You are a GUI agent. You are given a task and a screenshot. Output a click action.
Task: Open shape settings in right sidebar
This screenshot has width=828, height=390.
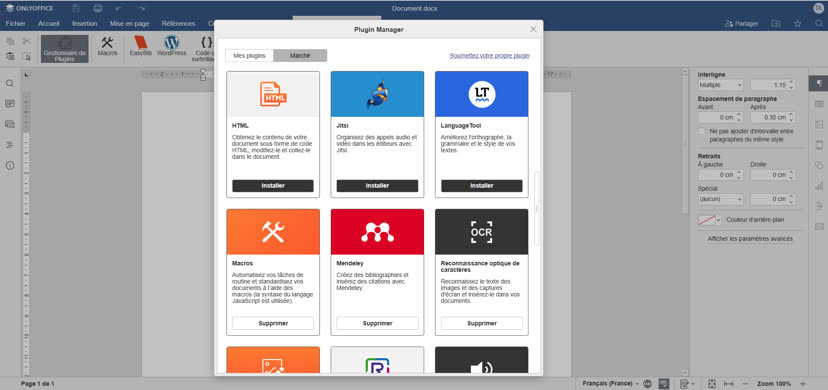[819, 166]
